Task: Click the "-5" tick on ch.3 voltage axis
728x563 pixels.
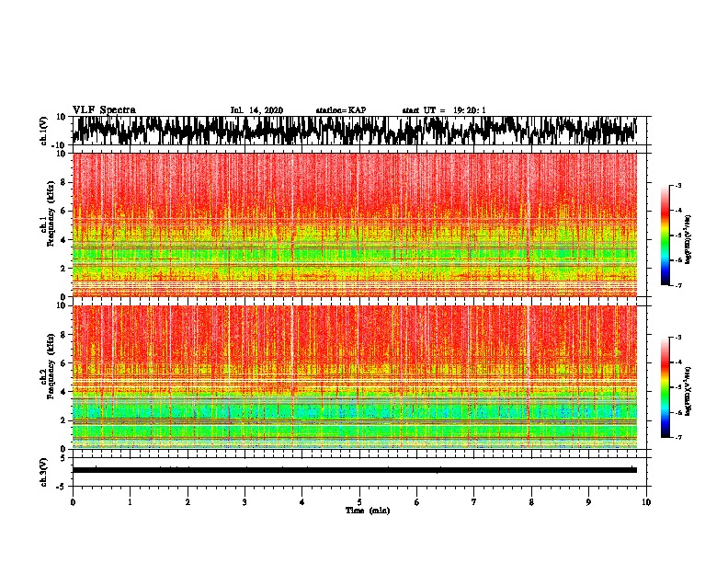Action: [x=62, y=487]
